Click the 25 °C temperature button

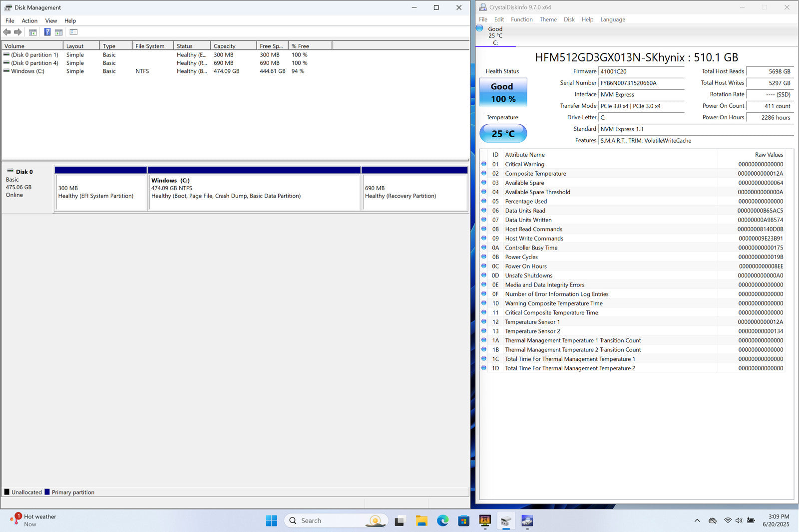coord(503,133)
